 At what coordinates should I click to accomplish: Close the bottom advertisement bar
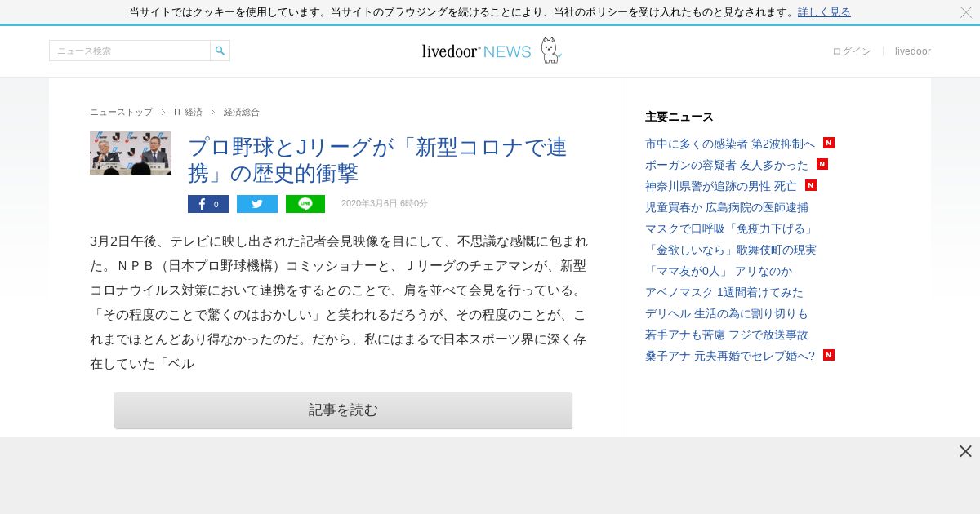pos(965,451)
